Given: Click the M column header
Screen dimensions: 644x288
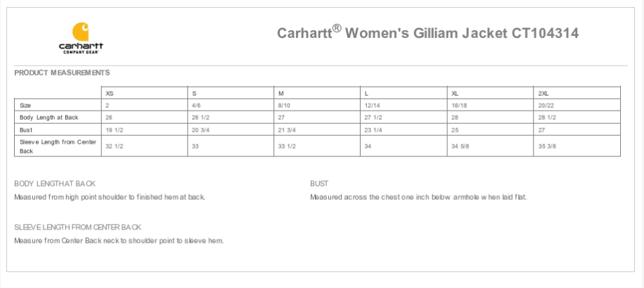Looking at the screenshot, I should [x=281, y=93].
